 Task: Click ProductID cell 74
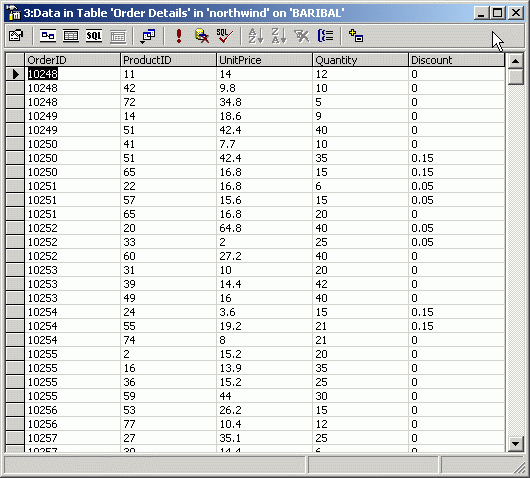point(168,340)
